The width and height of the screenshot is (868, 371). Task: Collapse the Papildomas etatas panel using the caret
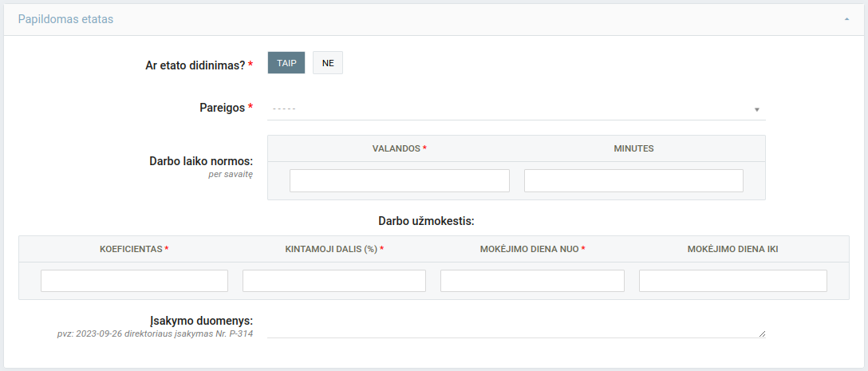coord(846,19)
